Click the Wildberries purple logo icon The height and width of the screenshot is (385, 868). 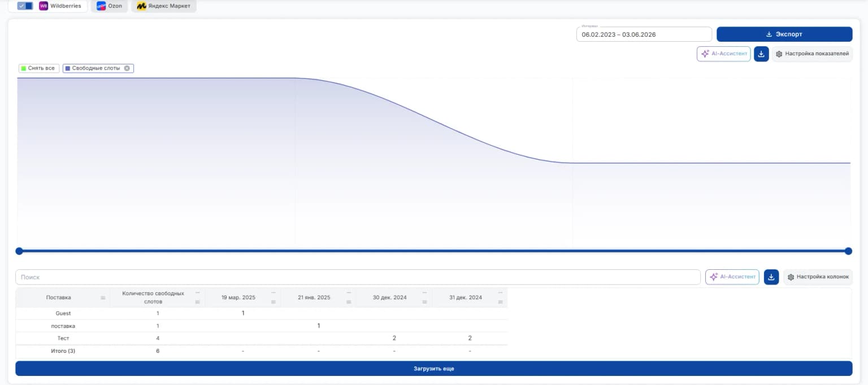tap(44, 6)
